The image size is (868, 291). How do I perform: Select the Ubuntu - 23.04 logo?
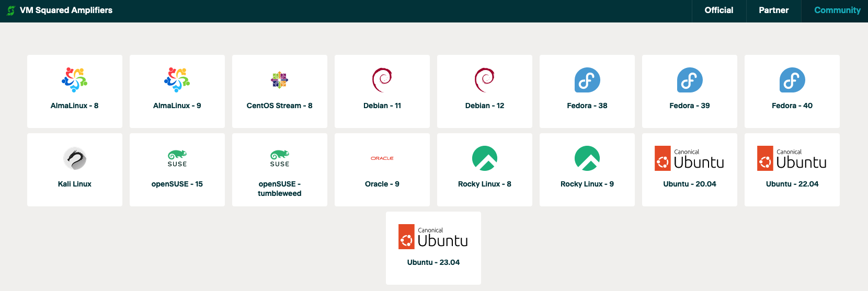433,237
